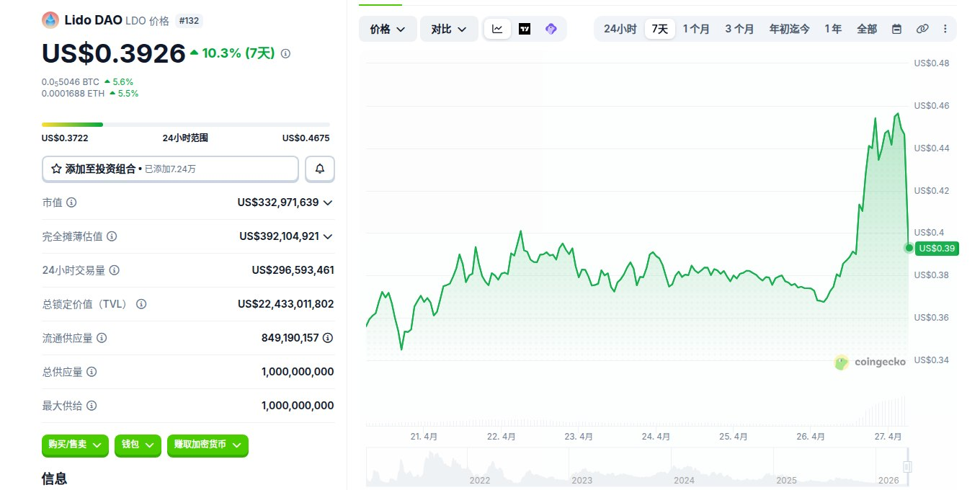
Task: Click the Lido DAO coin logo
Action: pos(50,20)
